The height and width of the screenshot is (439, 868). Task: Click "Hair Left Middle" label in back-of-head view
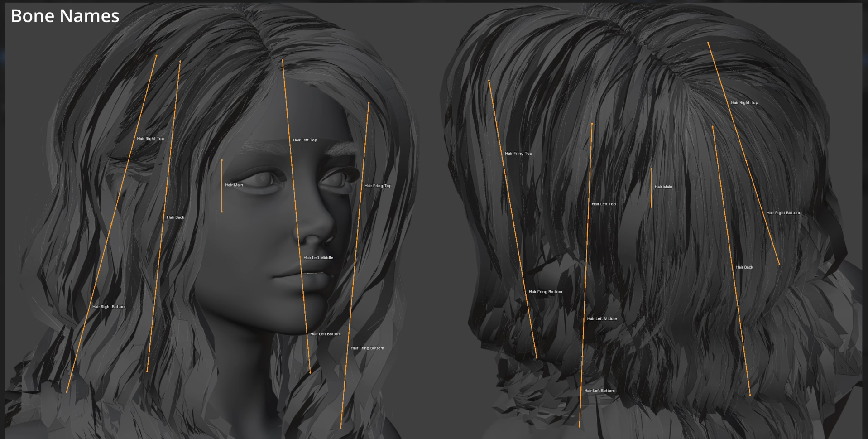point(602,319)
